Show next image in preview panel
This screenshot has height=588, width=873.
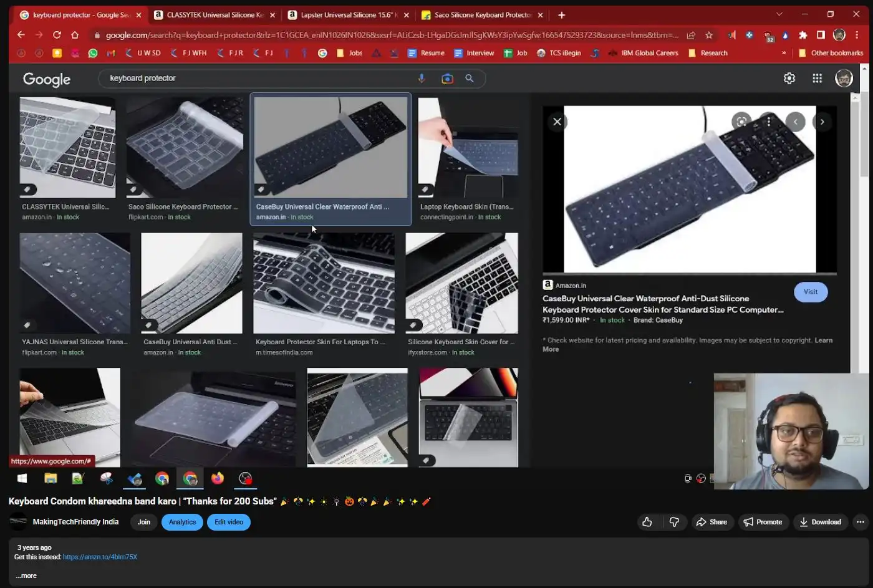[x=822, y=122]
